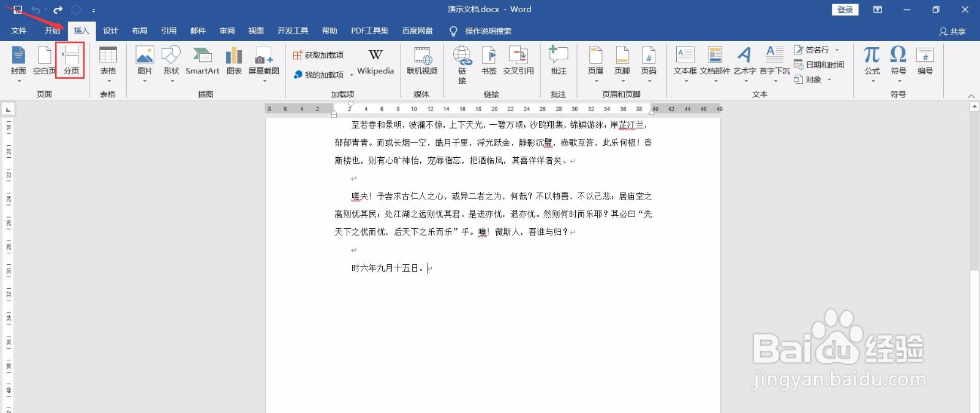Insert WordArt (艺术字)
The image size is (980, 413).
tap(745, 63)
